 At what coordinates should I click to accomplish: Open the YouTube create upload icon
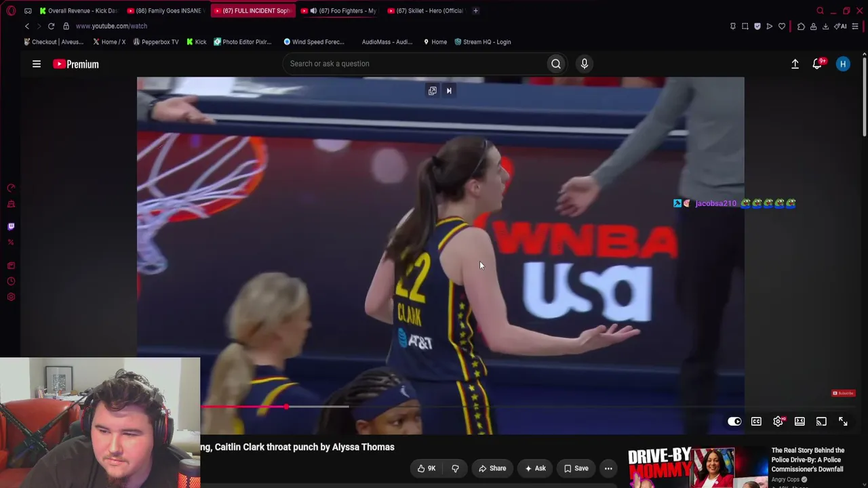coord(795,64)
